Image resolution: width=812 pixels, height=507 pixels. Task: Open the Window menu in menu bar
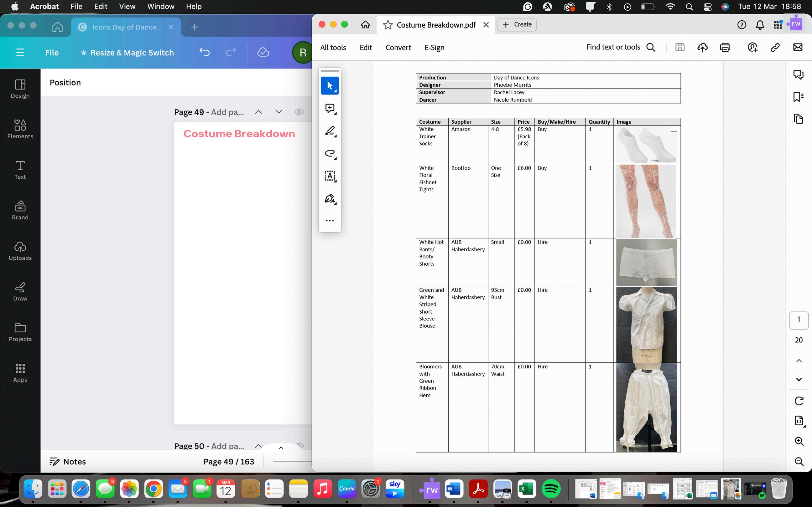point(161,6)
